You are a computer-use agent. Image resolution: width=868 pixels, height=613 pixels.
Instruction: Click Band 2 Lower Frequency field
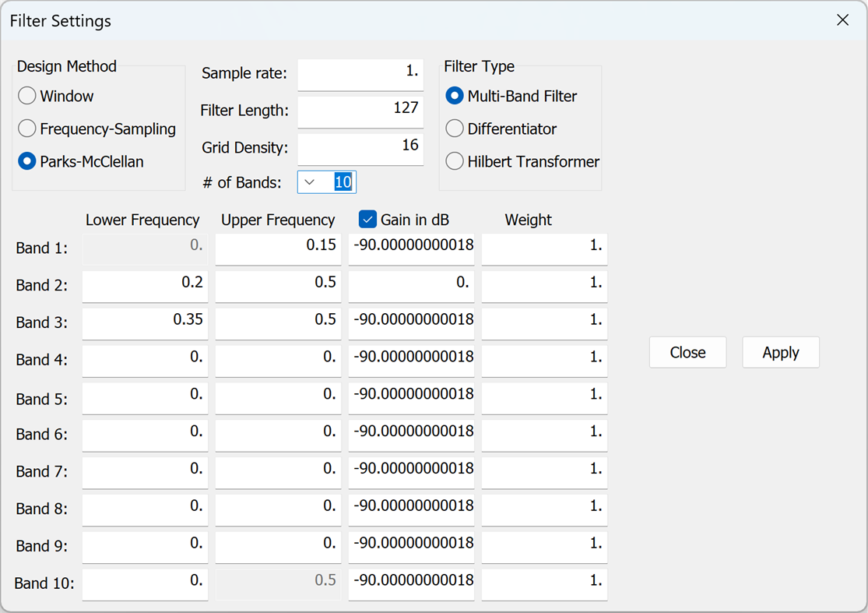point(145,286)
